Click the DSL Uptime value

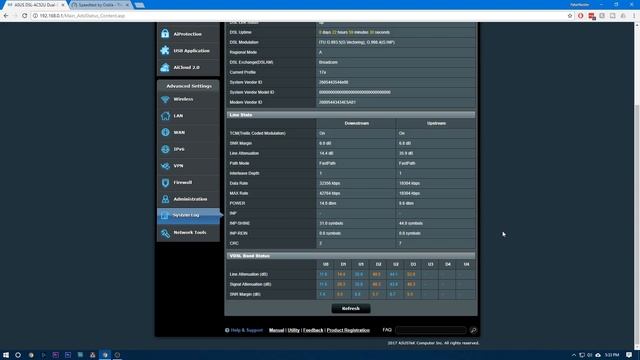point(354,32)
